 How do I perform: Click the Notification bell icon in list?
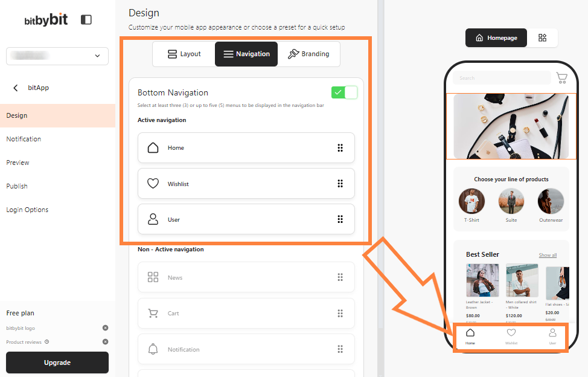(153, 349)
